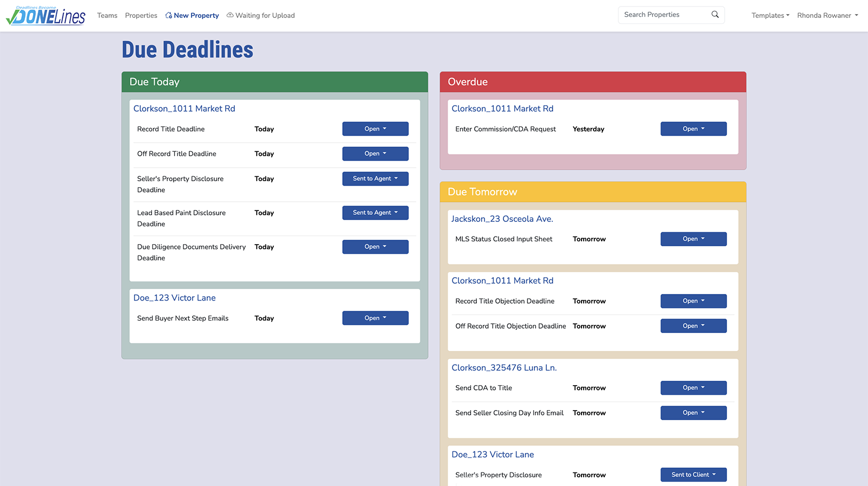Viewport: 868px width, 486px height.
Task: Open Jackskon_23 Osceola Ave. property
Action: pyautogui.click(x=502, y=219)
